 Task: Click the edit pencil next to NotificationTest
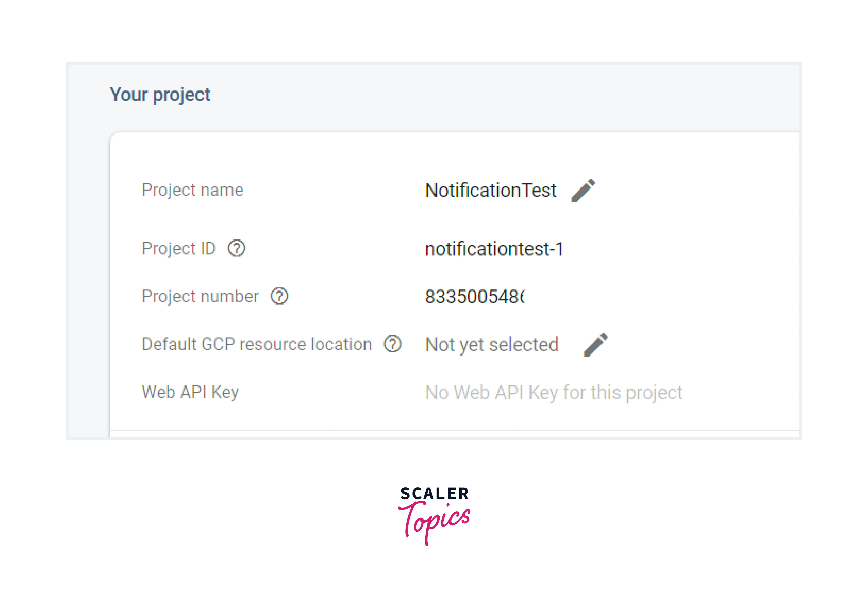coord(583,191)
